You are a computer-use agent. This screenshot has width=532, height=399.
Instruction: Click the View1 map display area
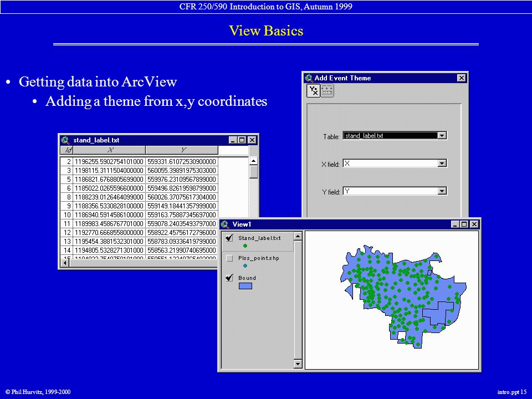(392, 300)
